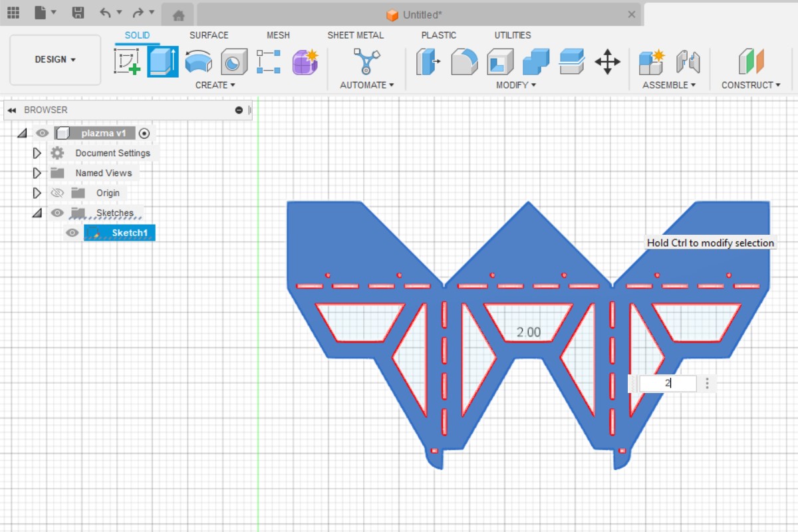
Task: Click the Create Sketch tool
Action: point(127,62)
